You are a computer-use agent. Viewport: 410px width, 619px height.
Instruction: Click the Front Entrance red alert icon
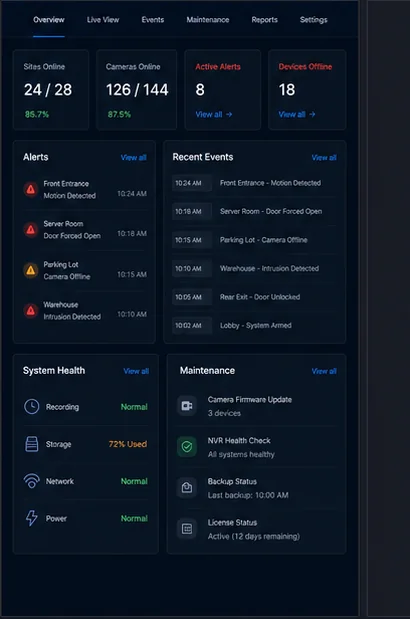click(x=31, y=189)
